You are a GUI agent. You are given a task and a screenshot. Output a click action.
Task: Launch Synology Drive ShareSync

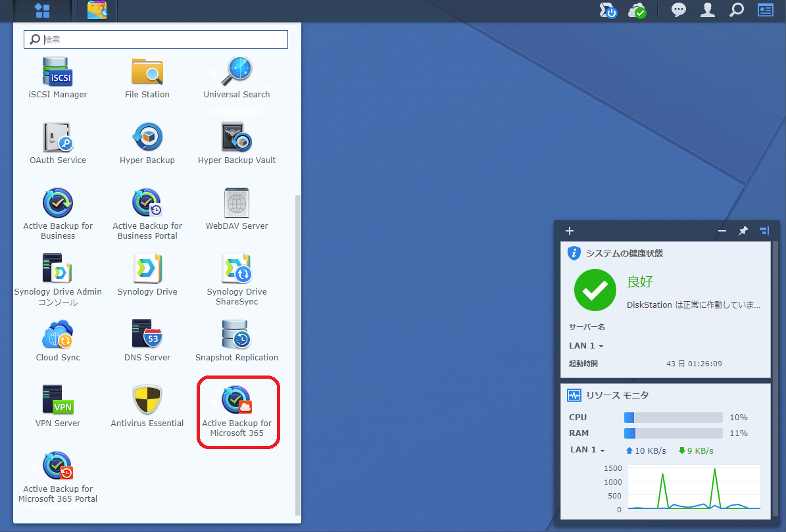[x=237, y=280]
